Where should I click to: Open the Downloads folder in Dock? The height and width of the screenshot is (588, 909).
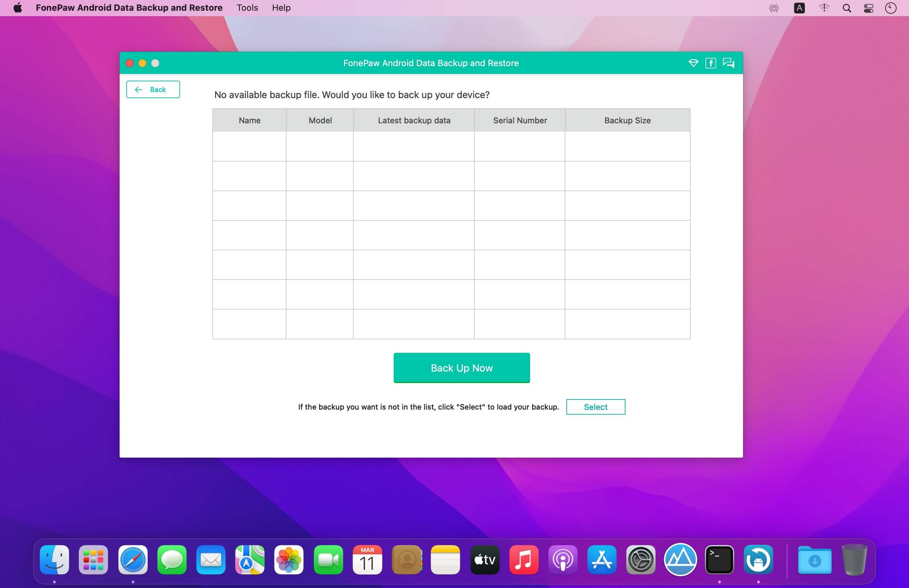[x=815, y=560]
